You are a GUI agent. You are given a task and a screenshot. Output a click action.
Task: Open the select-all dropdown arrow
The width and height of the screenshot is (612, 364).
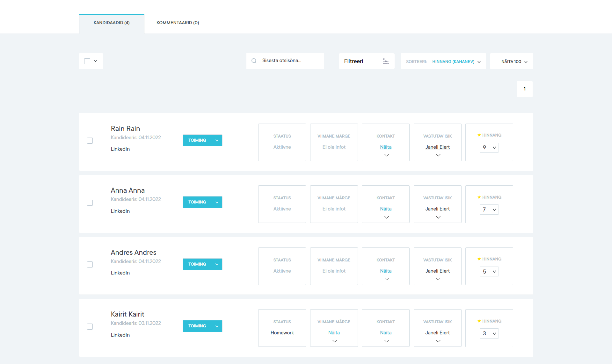pyautogui.click(x=96, y=61)
